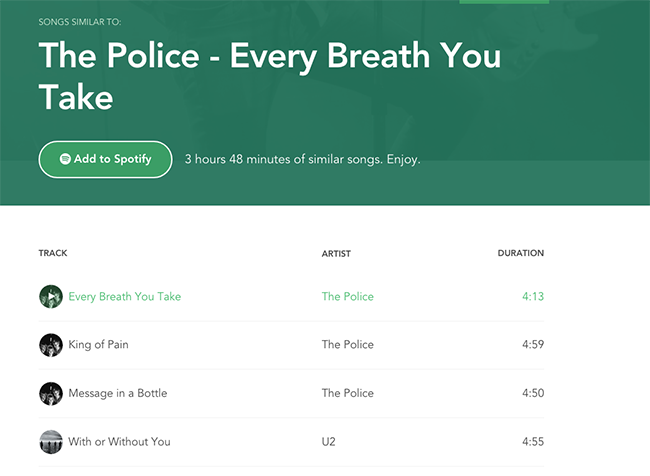Click the Add to Spotify button

[x=105, y=159]
